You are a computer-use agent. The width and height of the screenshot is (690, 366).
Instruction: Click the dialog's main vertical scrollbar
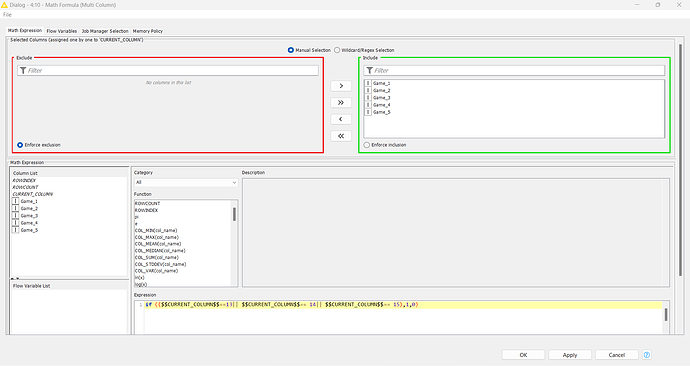pos(681,160)
